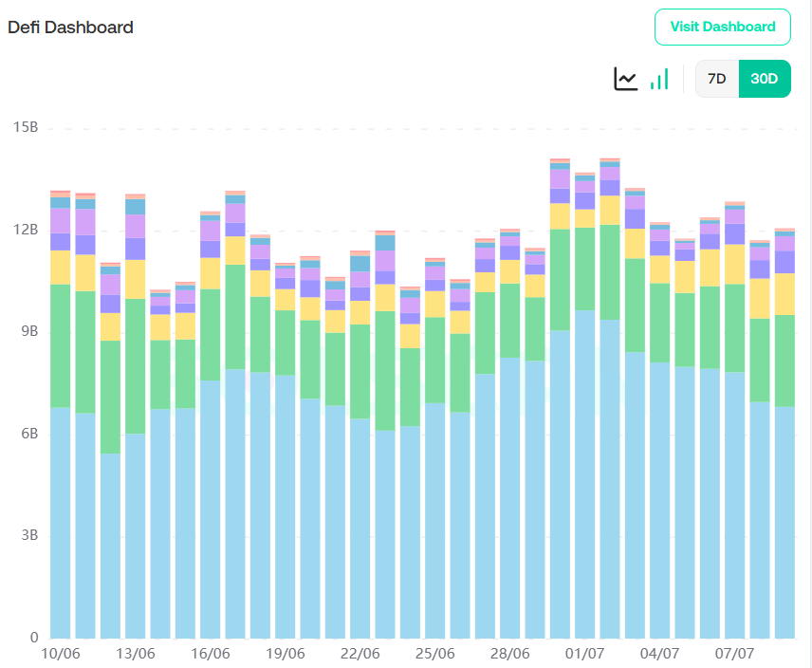Select the bar chart view icon
The width and height of the screenshot is (812, 668).
(x=659, y=79)
